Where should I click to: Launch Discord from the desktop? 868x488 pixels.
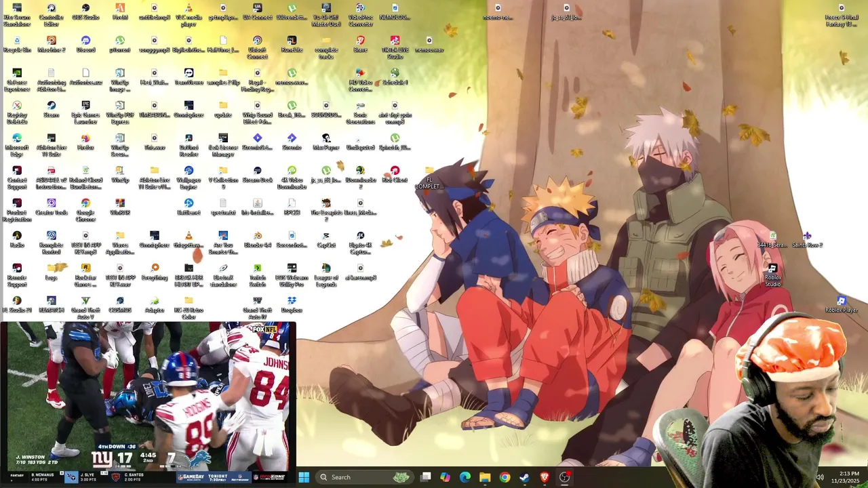[x=85, y=45]
